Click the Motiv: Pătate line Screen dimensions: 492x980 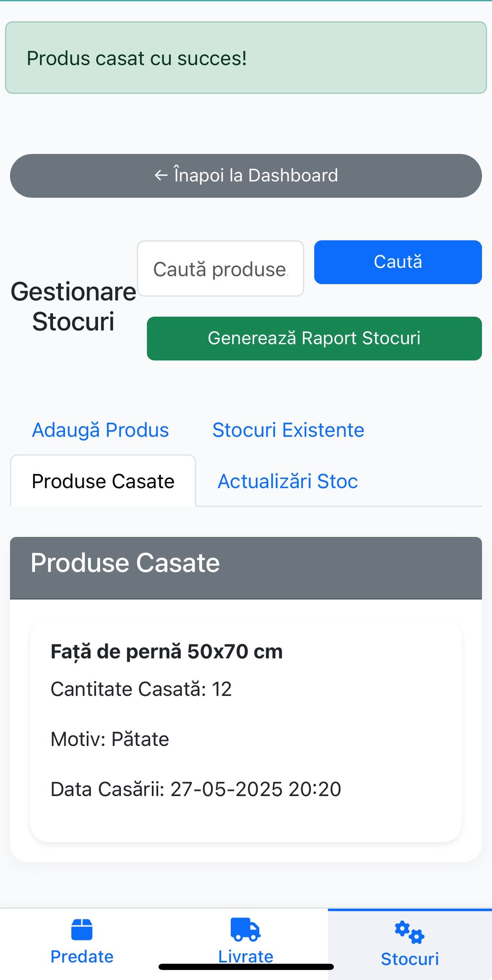click(110, 739)
